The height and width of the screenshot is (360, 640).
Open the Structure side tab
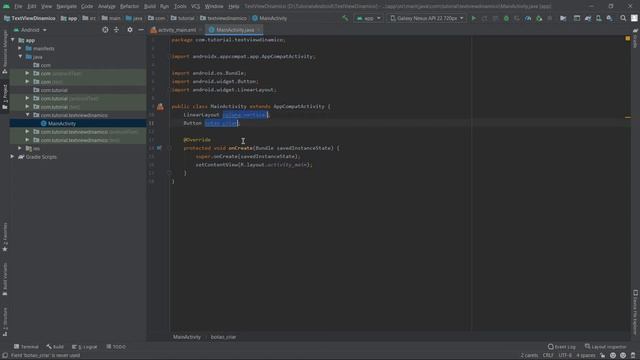click(x=5, y=322)
